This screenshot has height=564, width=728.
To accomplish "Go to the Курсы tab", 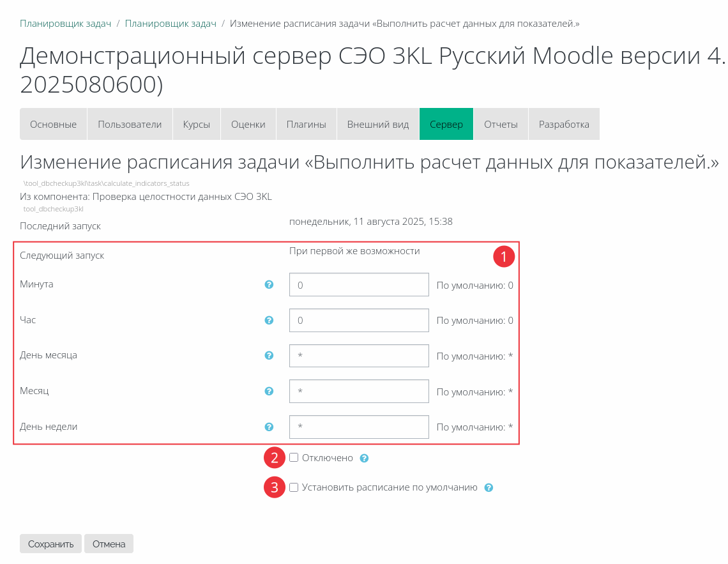I will coord(197,124).
